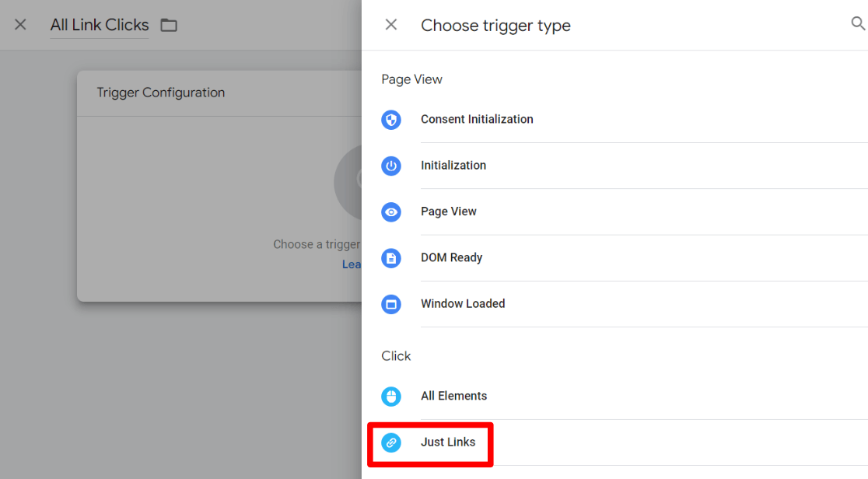Click the Initialization trigger icon

[391, 166]
